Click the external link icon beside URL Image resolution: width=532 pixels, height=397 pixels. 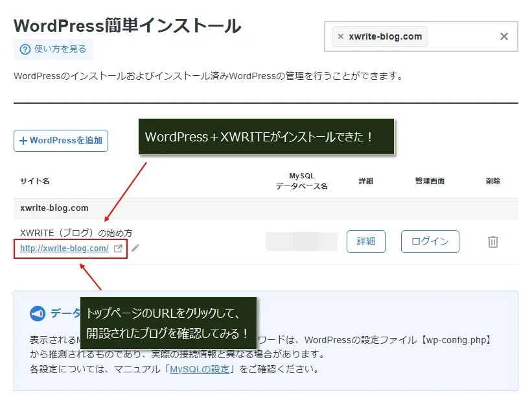(118, 248)
